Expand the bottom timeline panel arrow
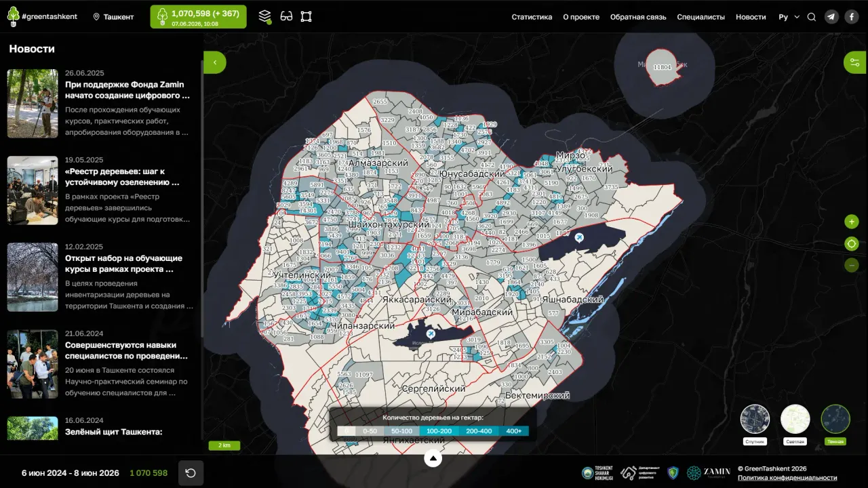The height and width of the screenshot is (488, 868). click(433, 459)
